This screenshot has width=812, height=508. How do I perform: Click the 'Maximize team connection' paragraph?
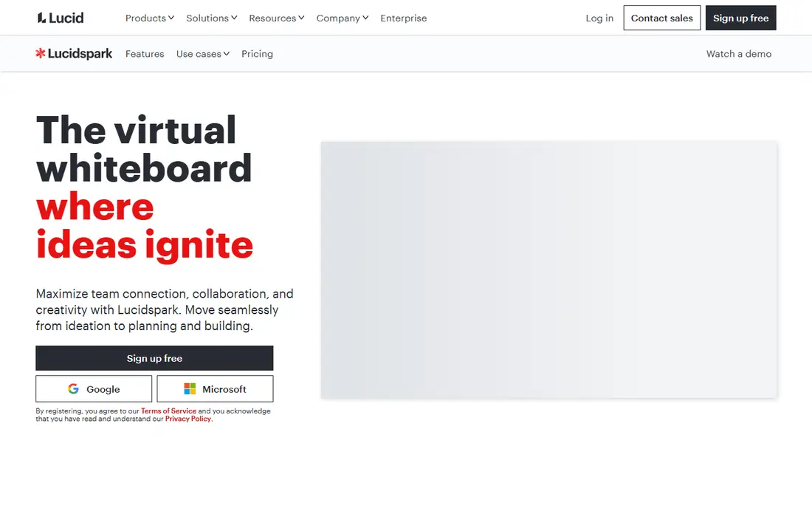[165, 309]
